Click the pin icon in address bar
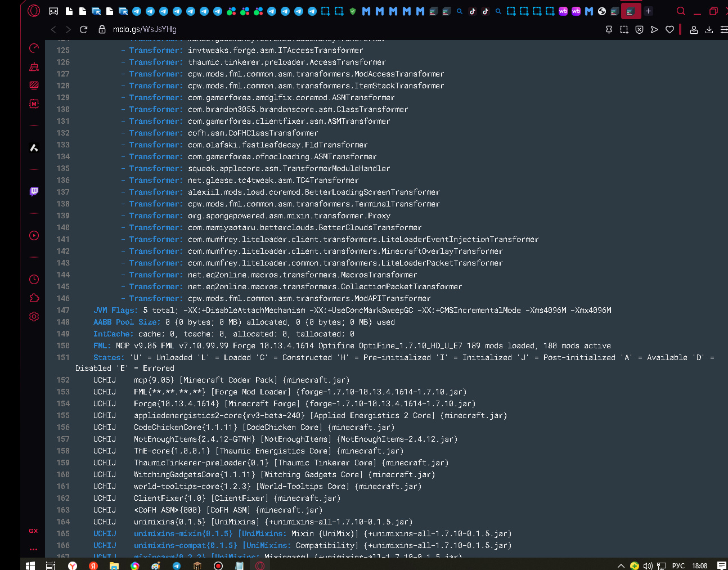 609,29
